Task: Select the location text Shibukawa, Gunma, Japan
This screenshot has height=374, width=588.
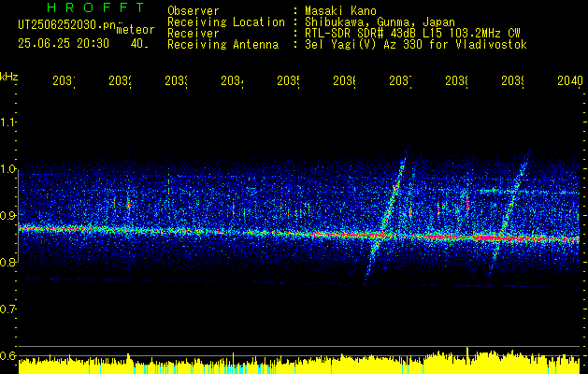Action: 380,22
